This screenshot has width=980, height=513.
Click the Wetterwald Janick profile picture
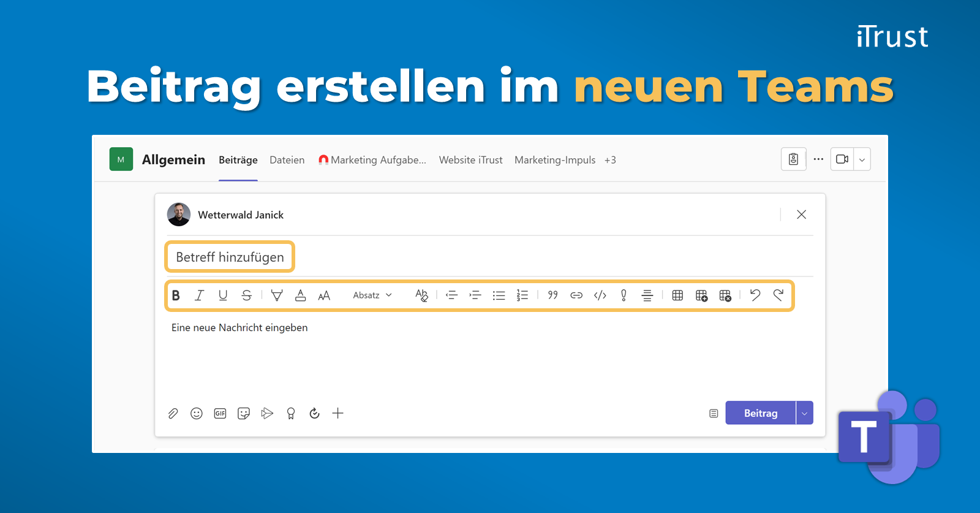[x=179, y=215]
